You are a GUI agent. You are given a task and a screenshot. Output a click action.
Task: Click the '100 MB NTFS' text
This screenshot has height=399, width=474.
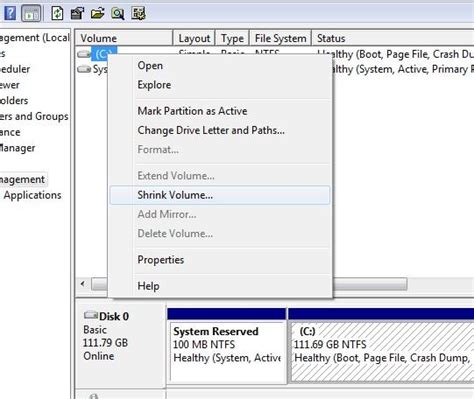pos(204,344)
